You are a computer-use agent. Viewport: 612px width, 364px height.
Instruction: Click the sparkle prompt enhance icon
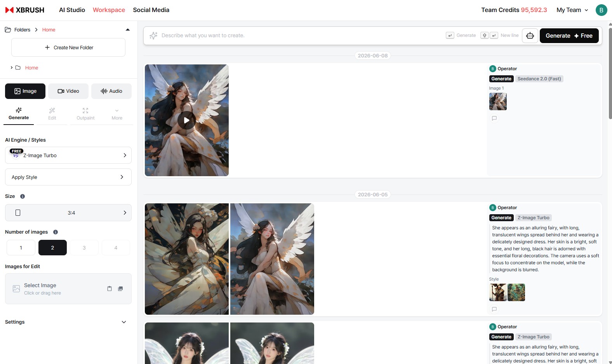[153, 36]
